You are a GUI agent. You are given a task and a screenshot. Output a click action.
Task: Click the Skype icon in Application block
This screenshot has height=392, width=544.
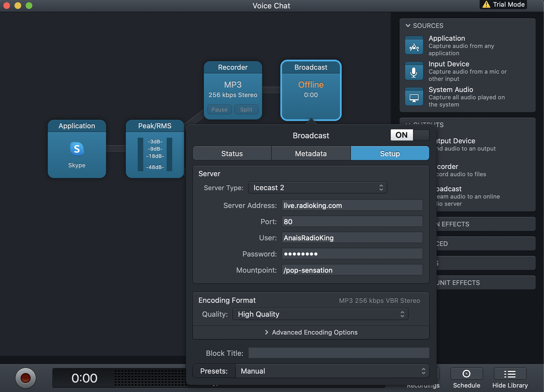[x=77, y=149]
